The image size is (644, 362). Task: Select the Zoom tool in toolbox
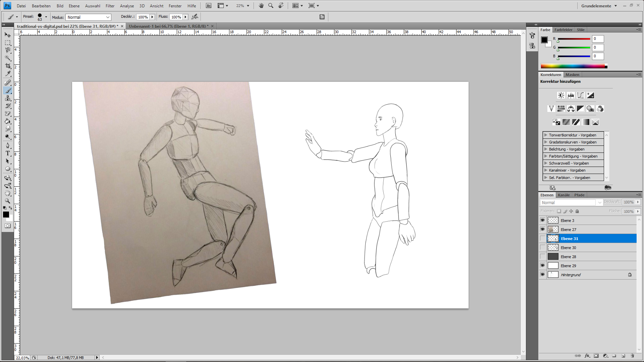(7, 201)
